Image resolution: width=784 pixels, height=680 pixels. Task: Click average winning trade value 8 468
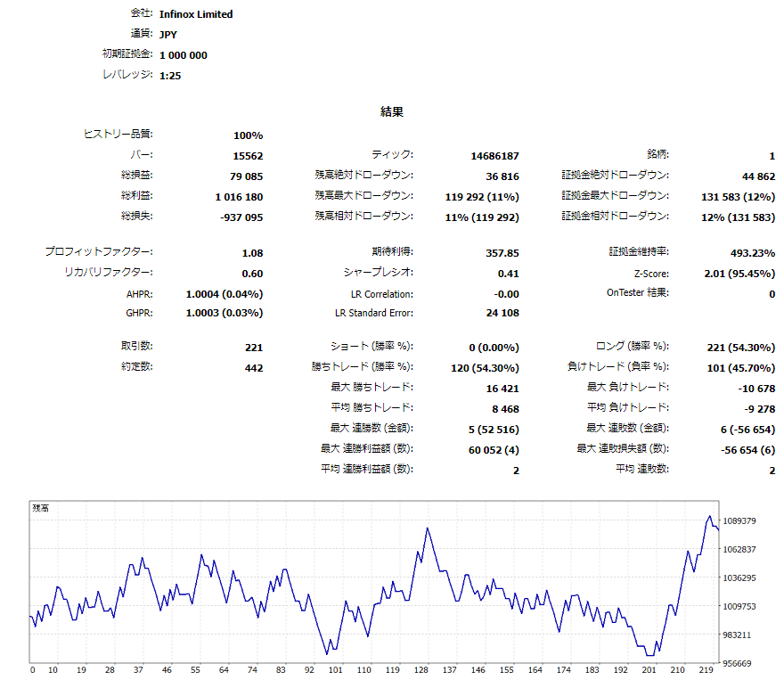point(505,409)
